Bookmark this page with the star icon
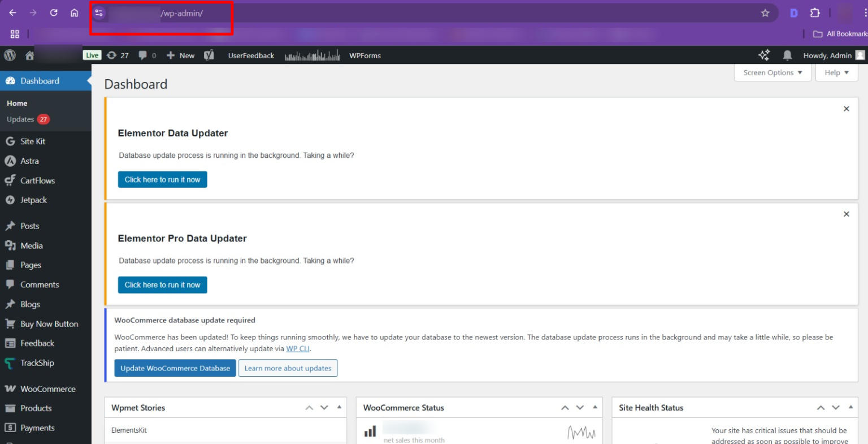Screen dimensions: 868x444 tap(765, 12)
